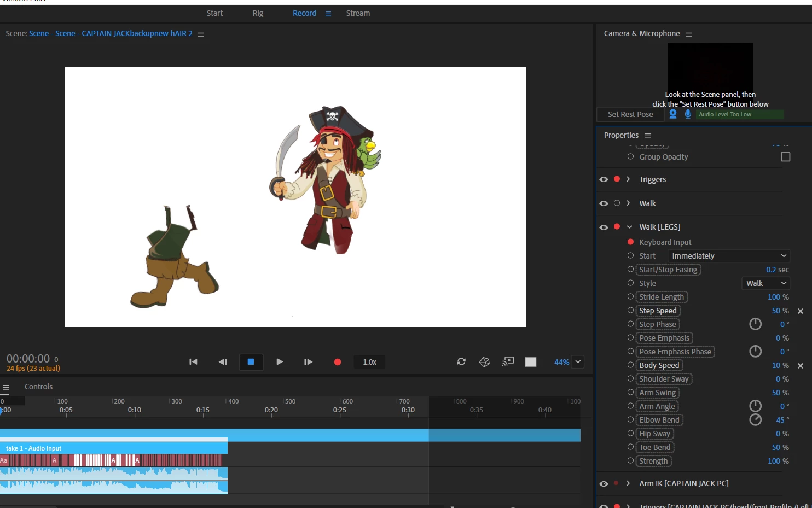Image resolution: width=812 pixels, height=508 pixels.
Task: Open the Properties panel menu
Action: tap(648, 136)
